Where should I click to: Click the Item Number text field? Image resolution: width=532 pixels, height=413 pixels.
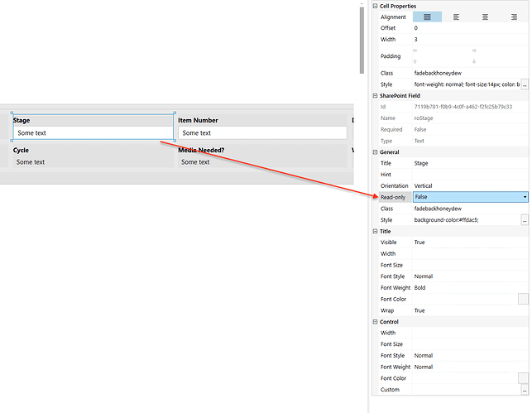click(x=262, y=132)
